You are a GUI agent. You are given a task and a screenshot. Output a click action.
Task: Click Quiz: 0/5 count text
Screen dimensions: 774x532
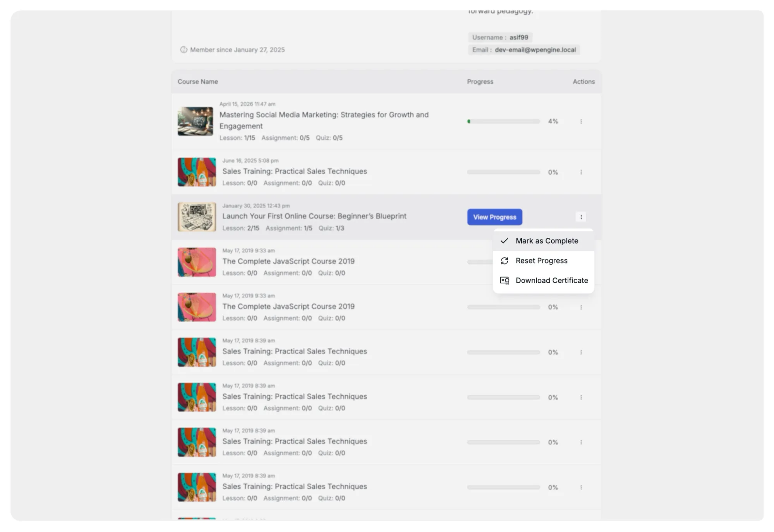click(x=329, y=138)
